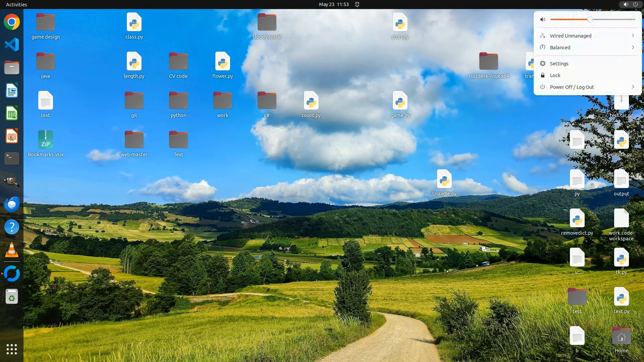Mute sound via speaker icon in menu

[x=542, y=19]
